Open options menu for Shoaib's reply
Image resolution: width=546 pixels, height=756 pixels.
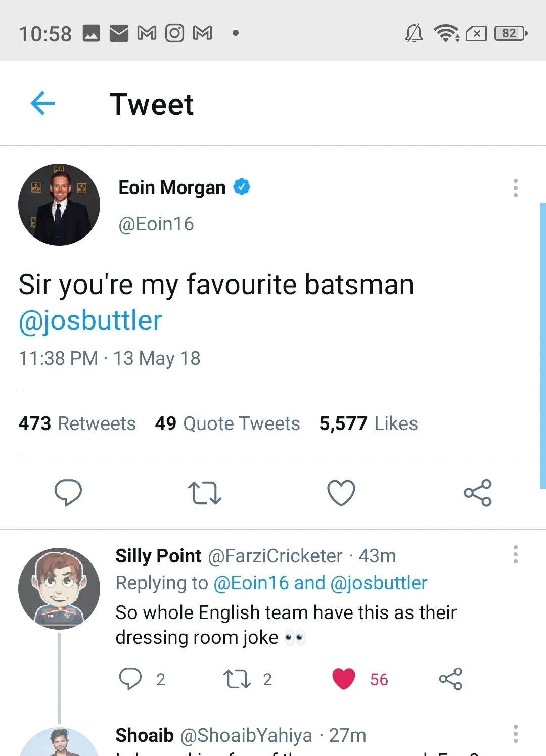coord(515,734)
